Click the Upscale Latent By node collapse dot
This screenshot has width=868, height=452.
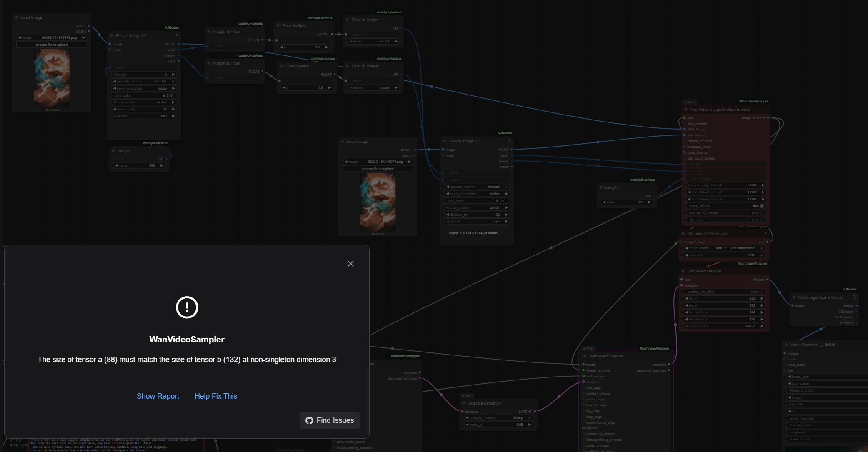[x=464, y=403]
